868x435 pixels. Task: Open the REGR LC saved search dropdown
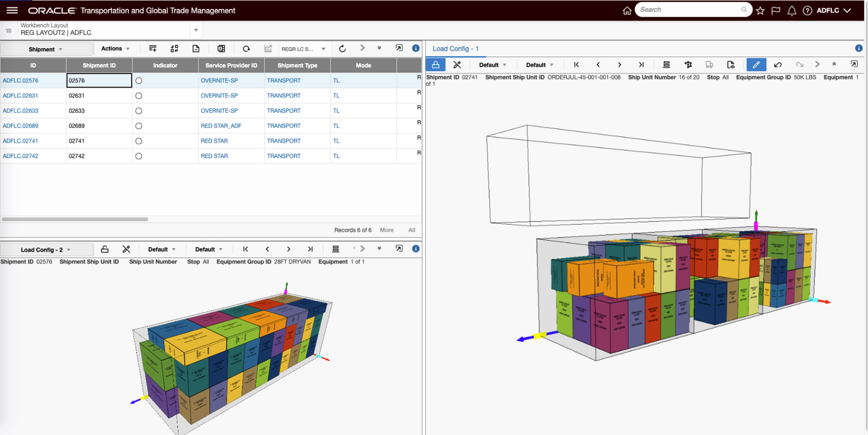point(323,49)
